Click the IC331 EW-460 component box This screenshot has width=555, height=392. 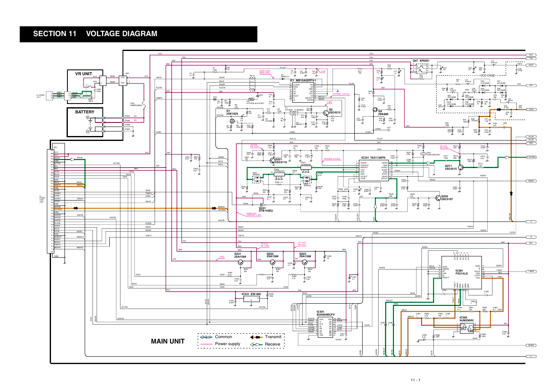(251, 300)
